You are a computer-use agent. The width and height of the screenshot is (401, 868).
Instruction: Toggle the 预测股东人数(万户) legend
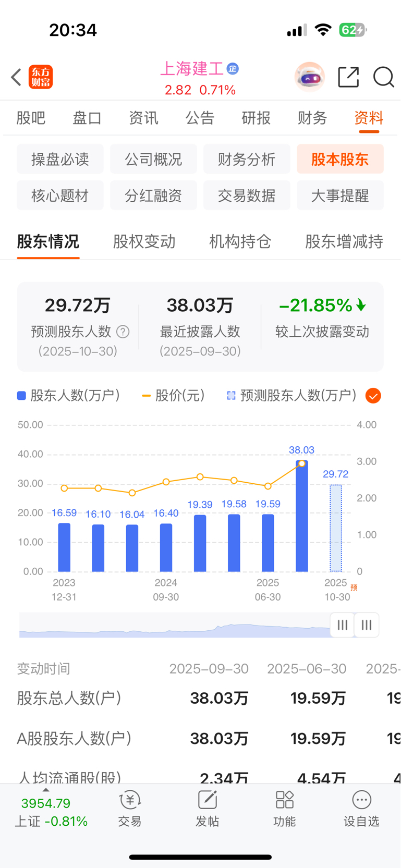tap(291, 396)
